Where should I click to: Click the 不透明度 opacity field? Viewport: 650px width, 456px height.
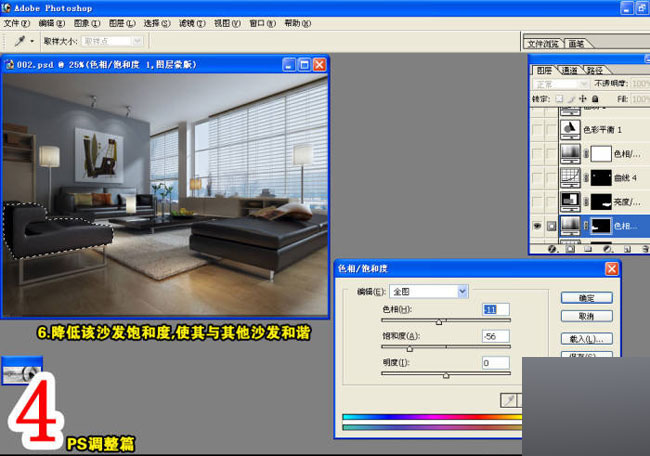[x=640, y=84]
